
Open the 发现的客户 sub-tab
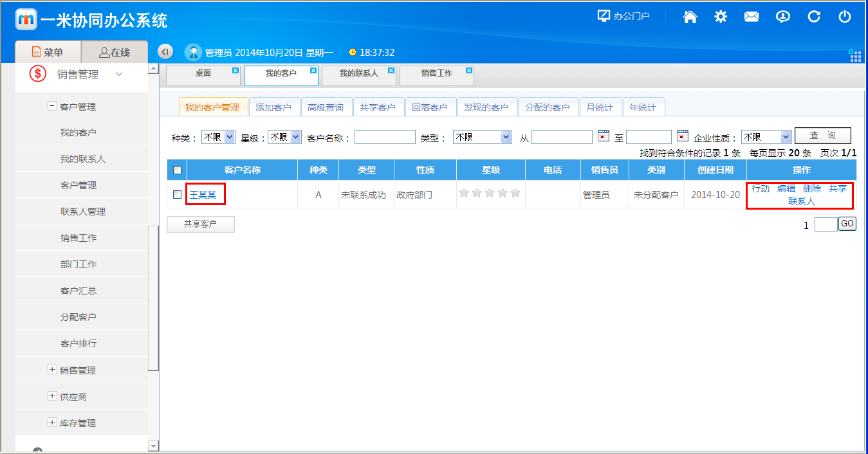coord(486,107)
